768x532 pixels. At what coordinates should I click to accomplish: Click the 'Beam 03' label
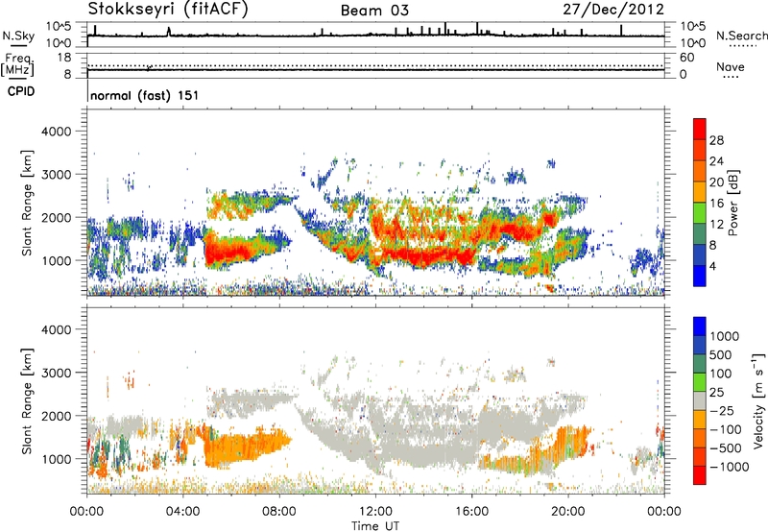pos(374,11)
